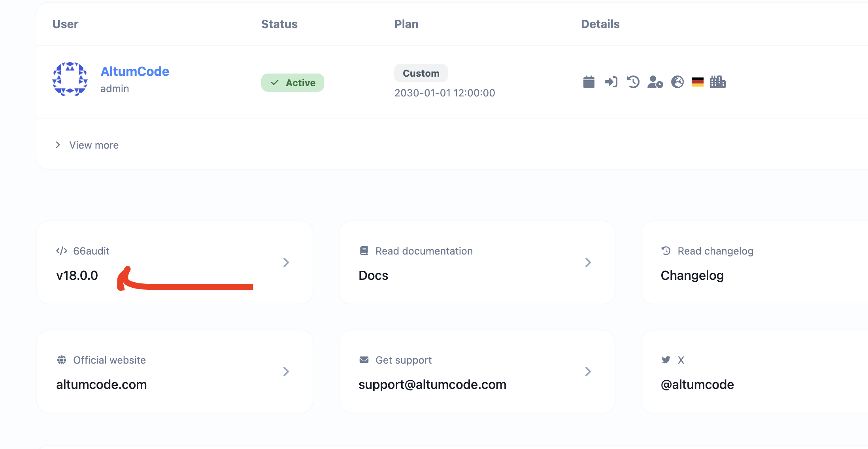Click the AltumCode user avatar
The image size is (868, 449).
click(70, 79)
